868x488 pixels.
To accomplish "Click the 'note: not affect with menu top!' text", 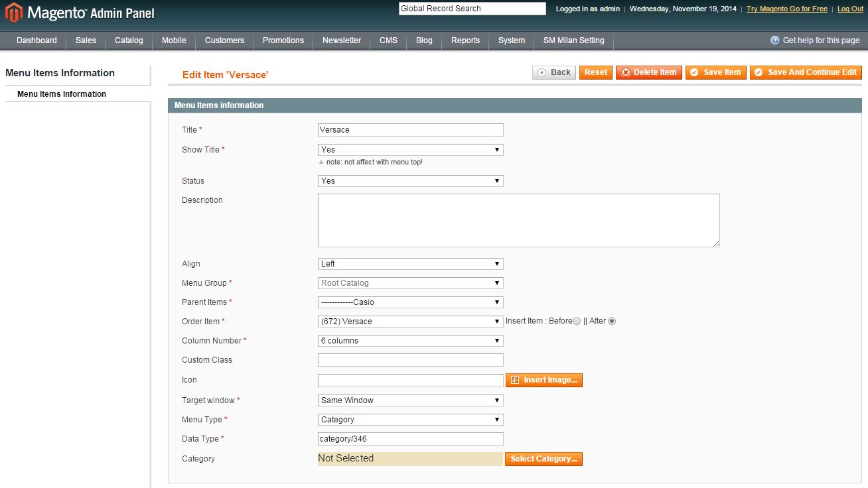I will click(x=374, y=162).
